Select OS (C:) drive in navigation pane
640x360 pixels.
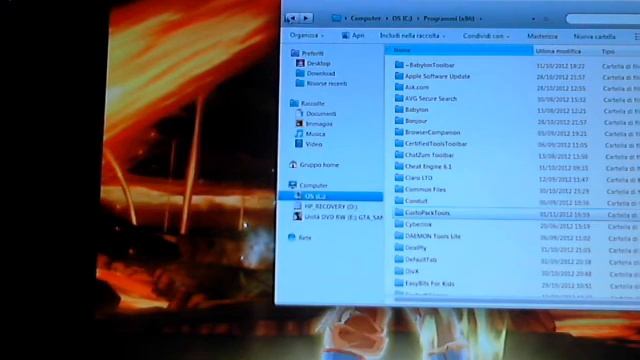pyautogui.click(x=331, y=196)
